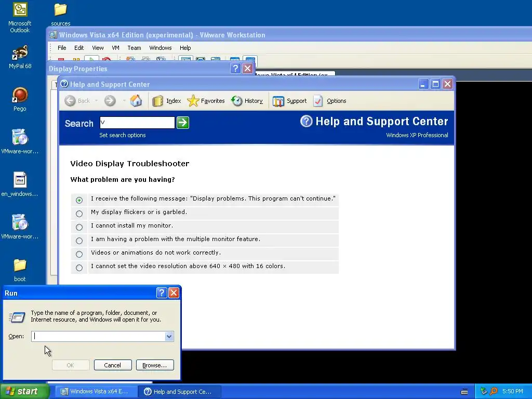Select "Display problems. This program can't continue" option
Viewport: 532px width, 399px height.
click(x=79, y=200)
